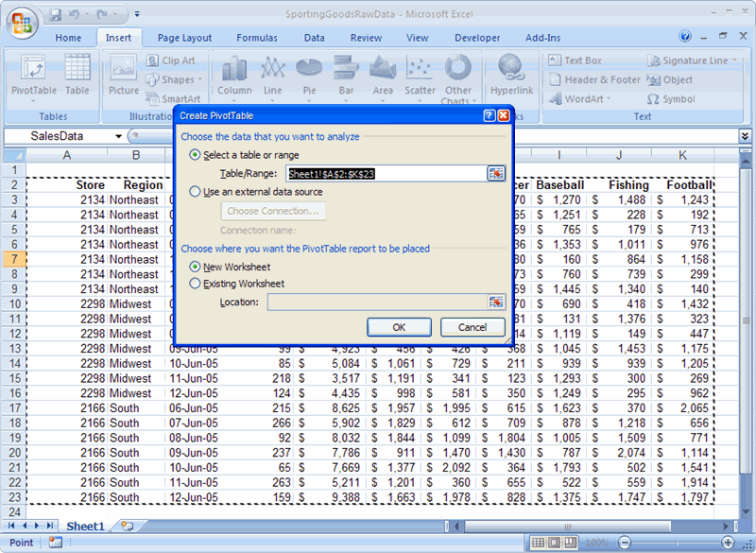Click the PivotTable ribbon icon
This screenshot has height=553, width=756.
point(34,78)
